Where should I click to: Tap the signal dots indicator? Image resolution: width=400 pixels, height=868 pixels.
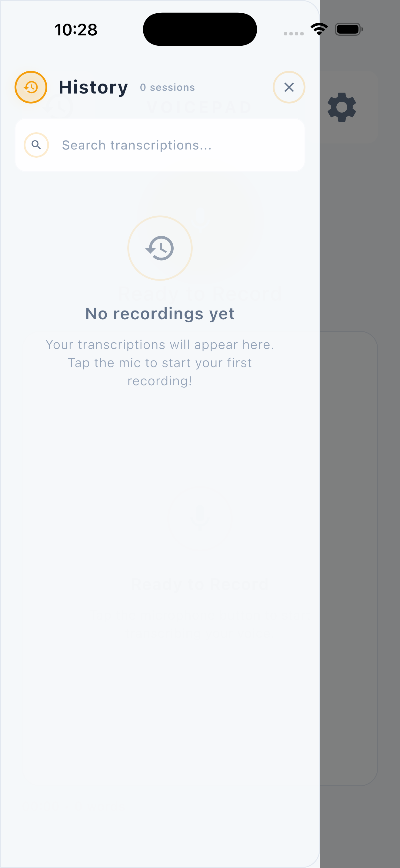click(293, 34)
